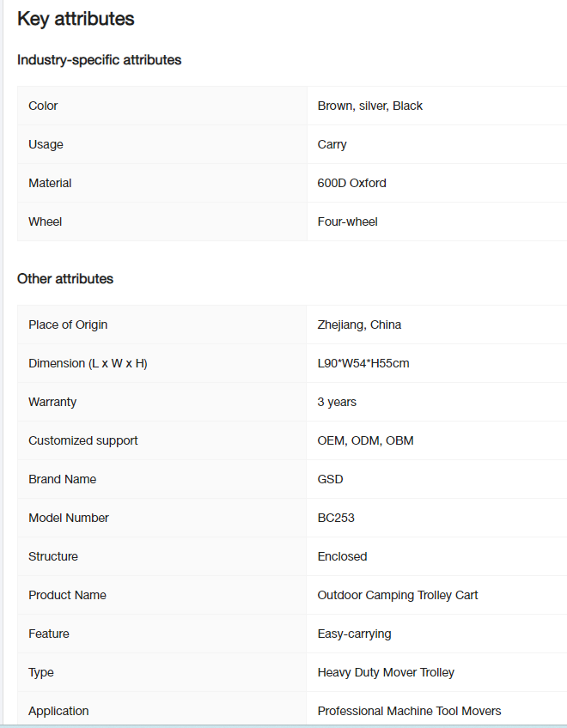
Task: Select the 'Professional Machine Tool Movers' application value
Action: pos(409,711)
